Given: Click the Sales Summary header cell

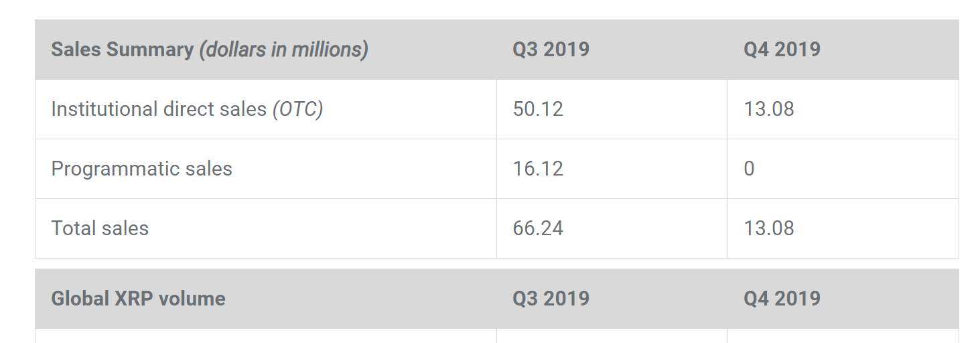Looking at the screenshot, I should click(x=266, y=50).
